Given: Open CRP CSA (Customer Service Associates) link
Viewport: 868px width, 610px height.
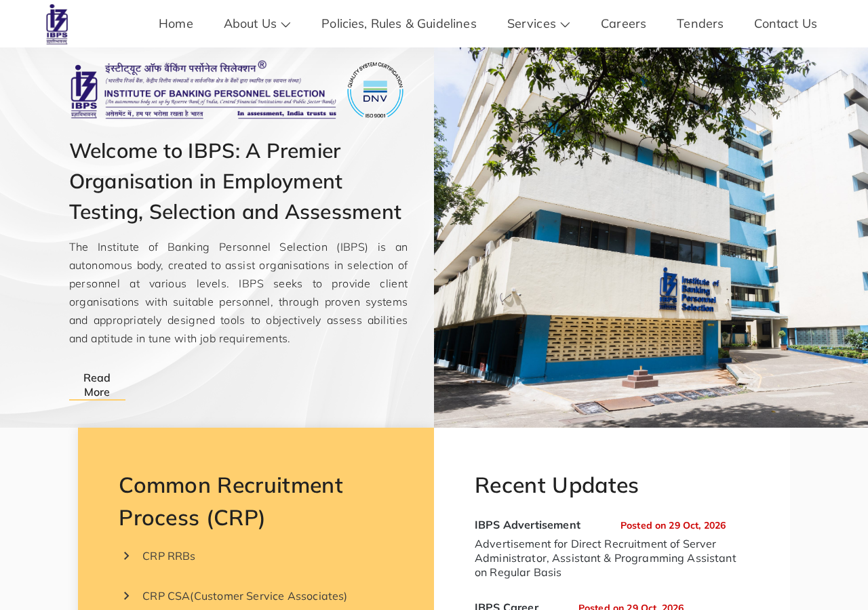Looking at the screenshot, I should click(245, 596).
